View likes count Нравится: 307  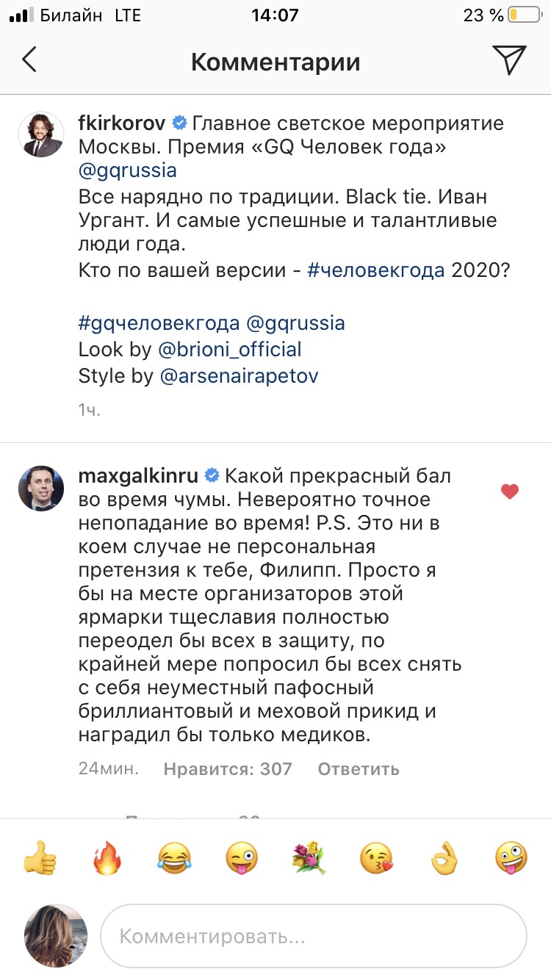228,769
